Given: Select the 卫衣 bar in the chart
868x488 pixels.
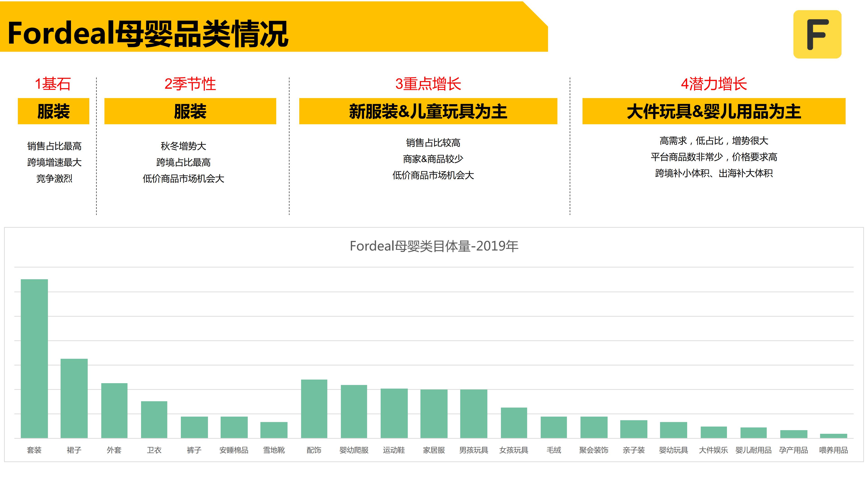Looking at the screenshot, I should pyautogui.click(x=154, y=420).
